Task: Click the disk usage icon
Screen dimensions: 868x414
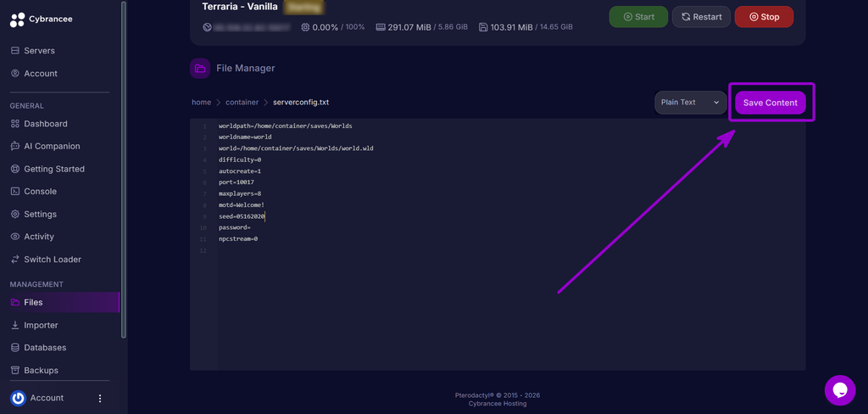Action: pos(483,26)
